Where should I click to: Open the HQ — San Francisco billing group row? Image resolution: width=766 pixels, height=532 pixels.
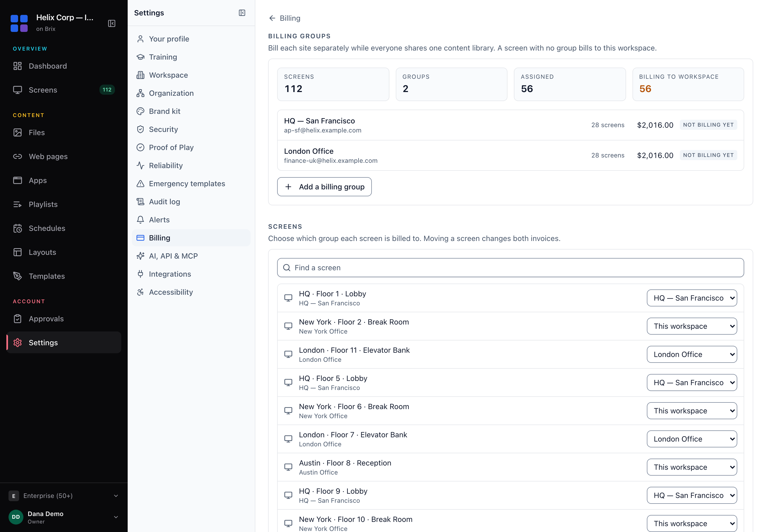(510, 125)
